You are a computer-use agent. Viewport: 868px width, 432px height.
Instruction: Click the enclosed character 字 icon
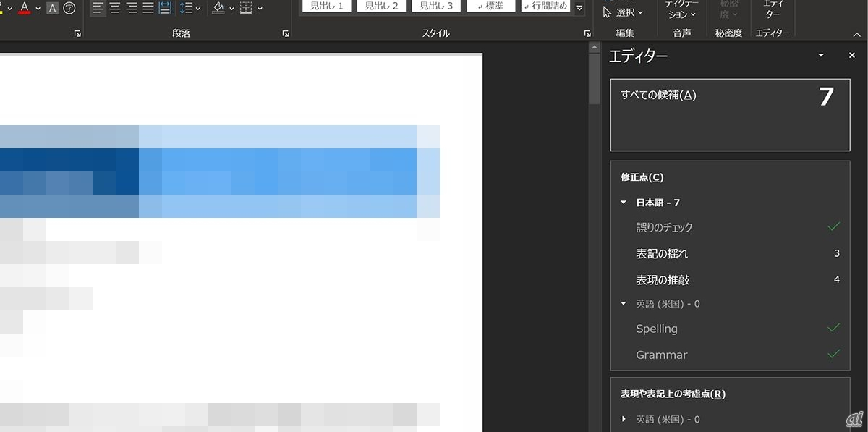click(x=69, y=9)
